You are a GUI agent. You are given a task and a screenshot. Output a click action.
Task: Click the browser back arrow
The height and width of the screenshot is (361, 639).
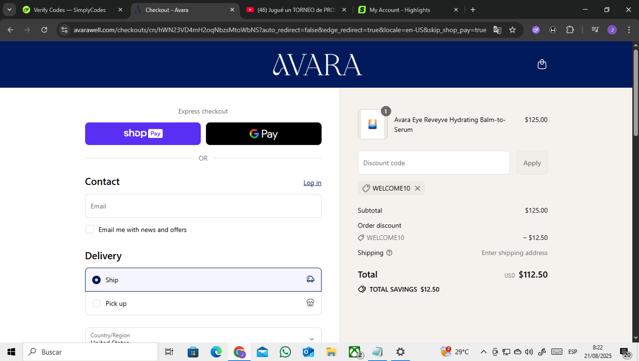pos(11,30)
